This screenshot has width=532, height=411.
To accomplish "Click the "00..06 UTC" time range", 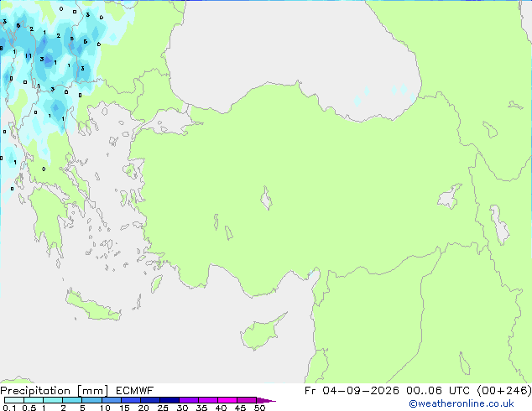I will point(438,391).
